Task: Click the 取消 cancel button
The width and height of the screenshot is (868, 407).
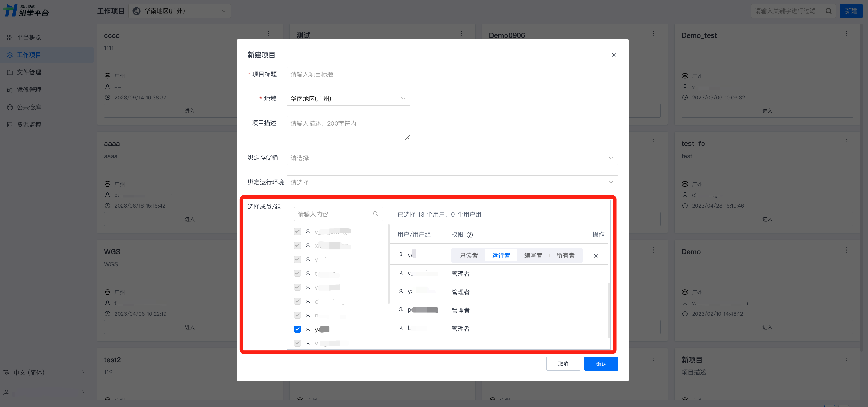Action: click(563, 363)
